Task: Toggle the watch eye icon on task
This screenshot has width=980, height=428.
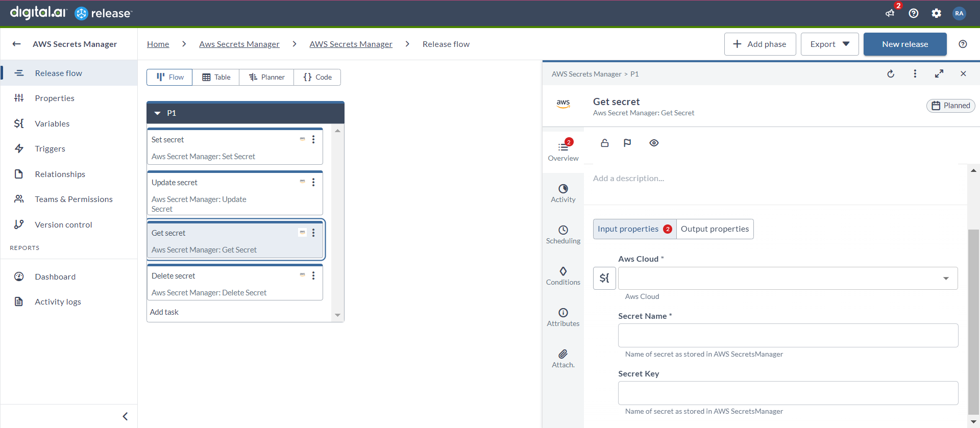Action: [654, 143]
